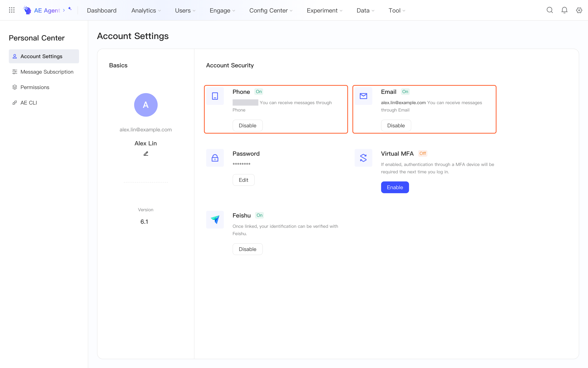Disable Phone verification
This screenshot has width=588, height=368.
tap(247, 126)
